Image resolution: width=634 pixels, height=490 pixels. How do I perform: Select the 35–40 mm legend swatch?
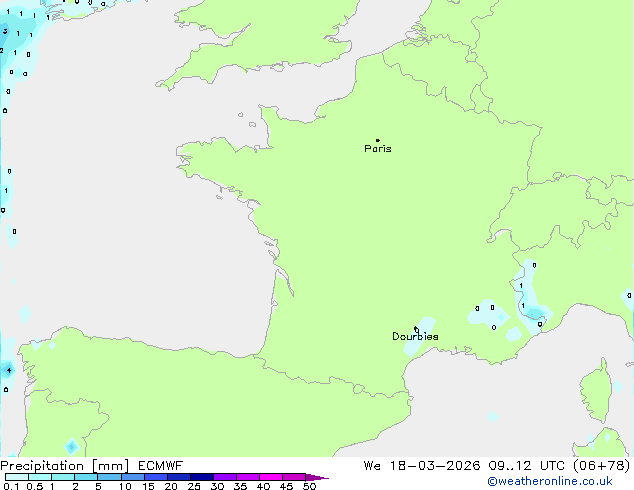(x=248, y=477)
